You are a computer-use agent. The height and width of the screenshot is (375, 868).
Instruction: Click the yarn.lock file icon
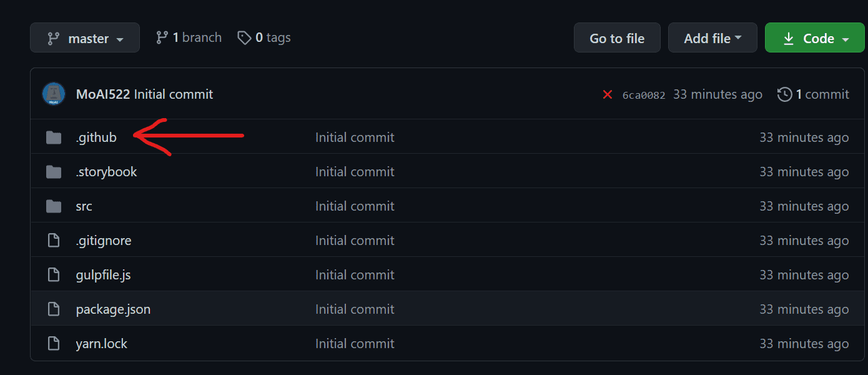point(54,344)
